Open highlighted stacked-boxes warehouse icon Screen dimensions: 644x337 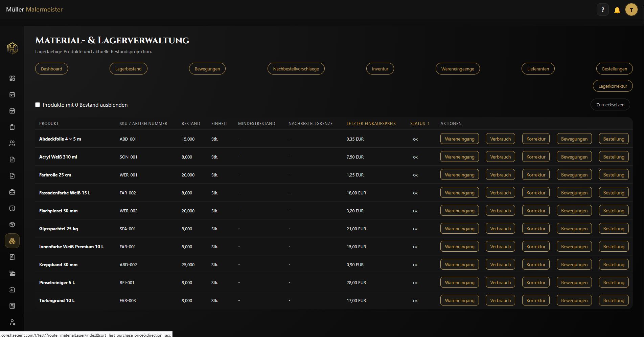(12, 241)
